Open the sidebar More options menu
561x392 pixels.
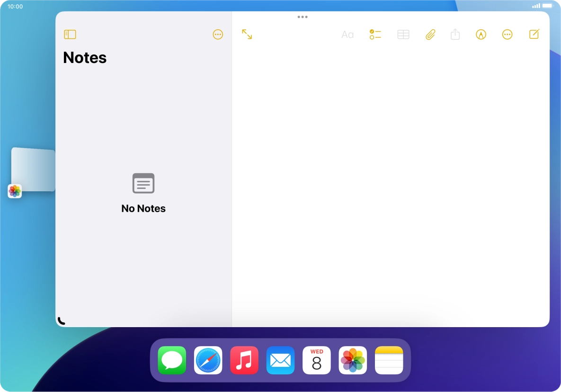[x=218, y=34]
